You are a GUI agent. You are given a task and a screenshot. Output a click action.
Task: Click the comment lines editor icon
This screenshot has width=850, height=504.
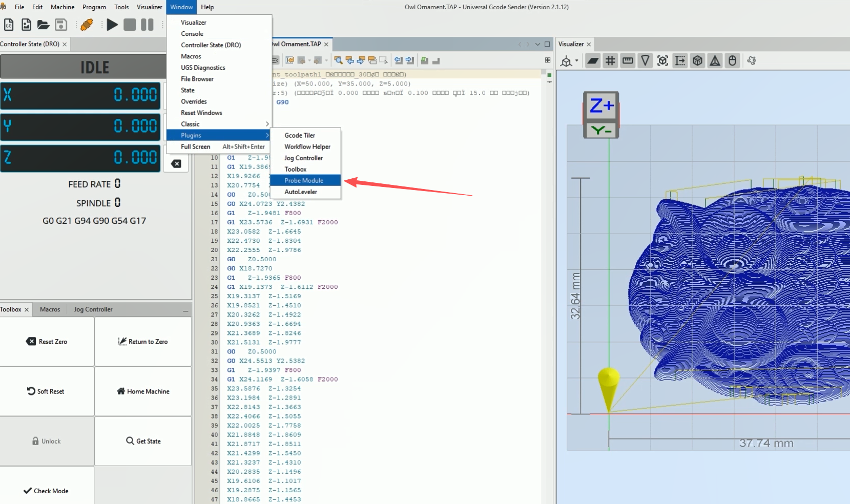[x=425, y=60]
